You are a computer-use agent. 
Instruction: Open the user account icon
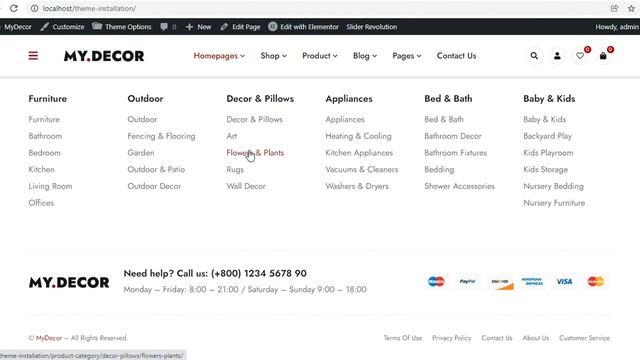[x=557, y=56]
